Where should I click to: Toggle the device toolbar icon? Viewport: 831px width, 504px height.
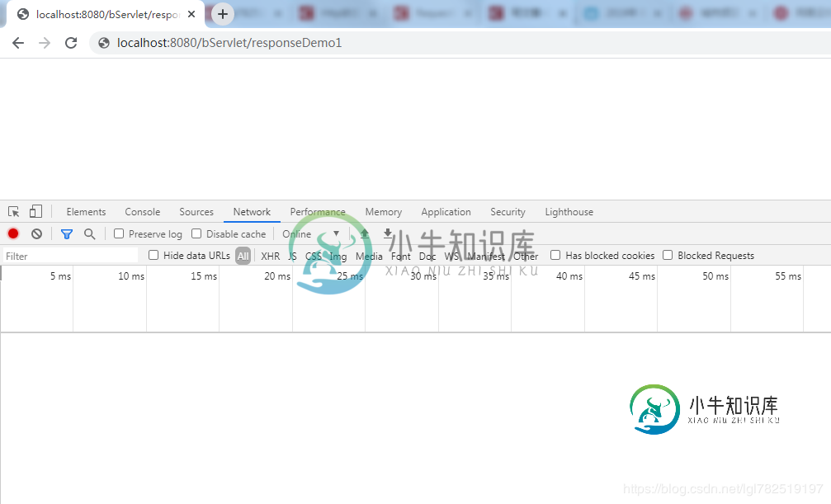point(35,211)
